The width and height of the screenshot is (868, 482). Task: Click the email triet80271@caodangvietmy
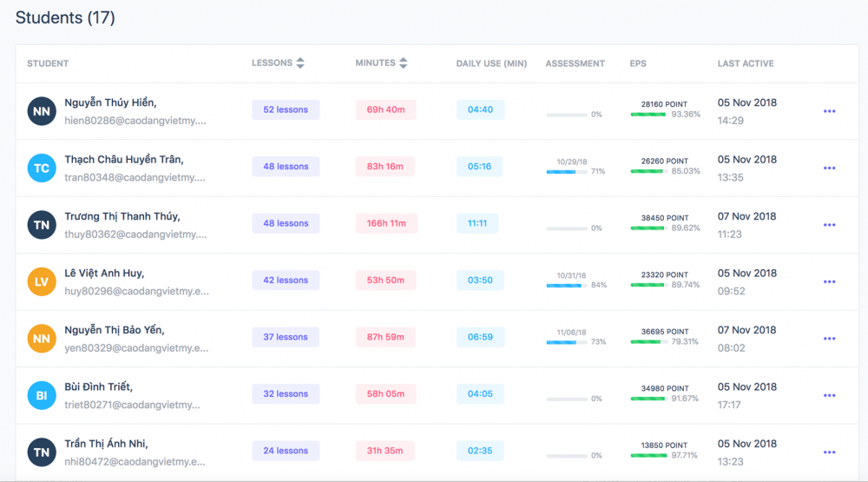(132, 405)
